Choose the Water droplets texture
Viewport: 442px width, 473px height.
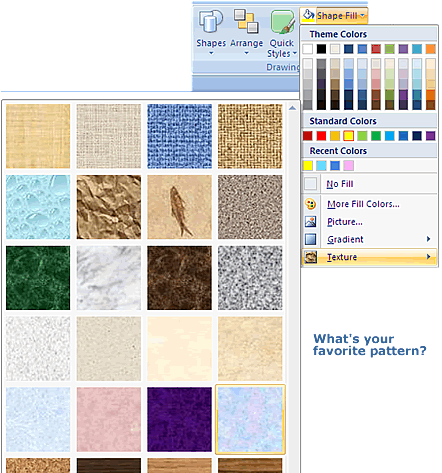pos(38,207)
